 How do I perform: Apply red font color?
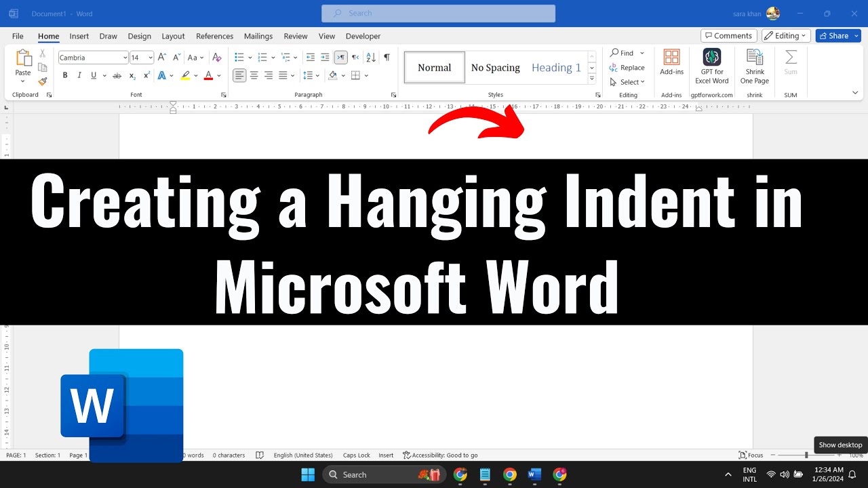pos(208,75)
